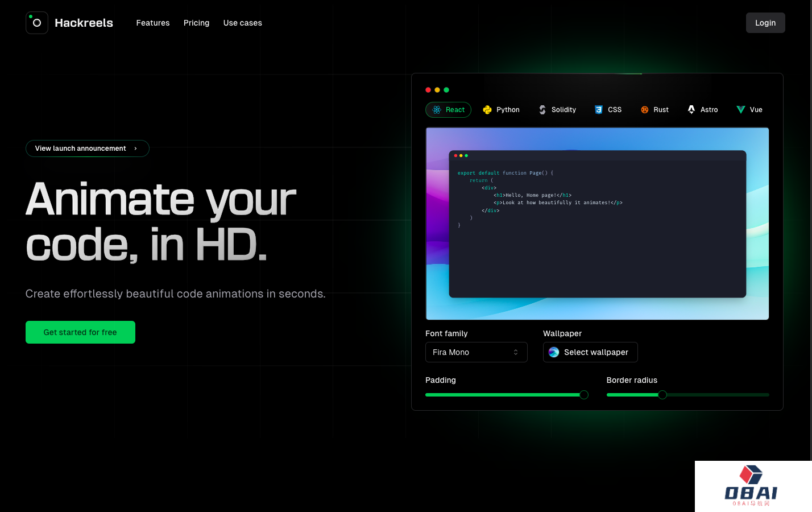
Task: Click the green dot on demo panel
Action: (x=446, y=90)
